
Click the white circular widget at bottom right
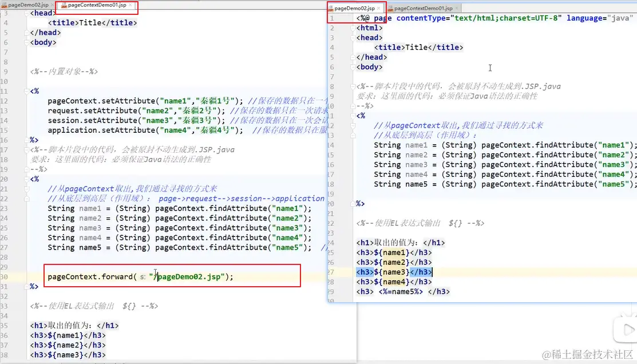tap(627, 330)
